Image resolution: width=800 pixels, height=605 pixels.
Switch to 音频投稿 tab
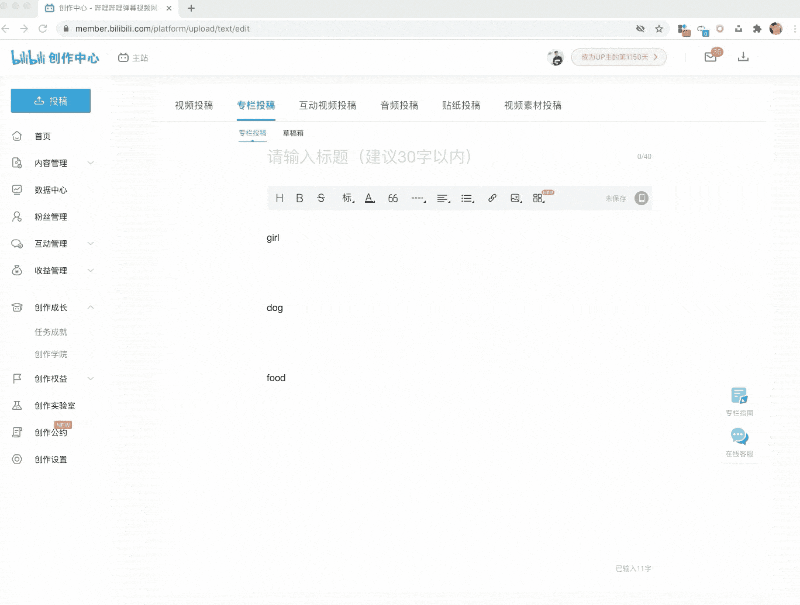399,105
